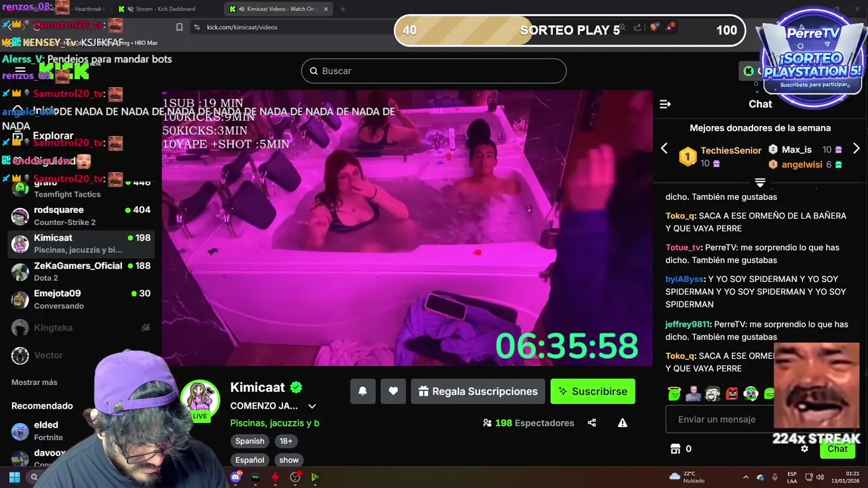
Task: Click the live video player
Action: tap(407, 228)
